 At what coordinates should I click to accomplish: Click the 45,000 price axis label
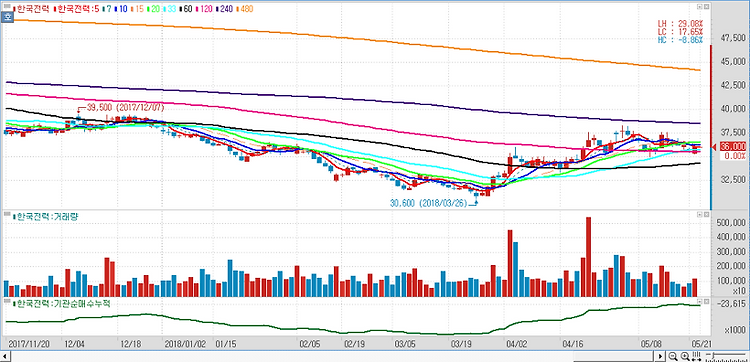733,61
